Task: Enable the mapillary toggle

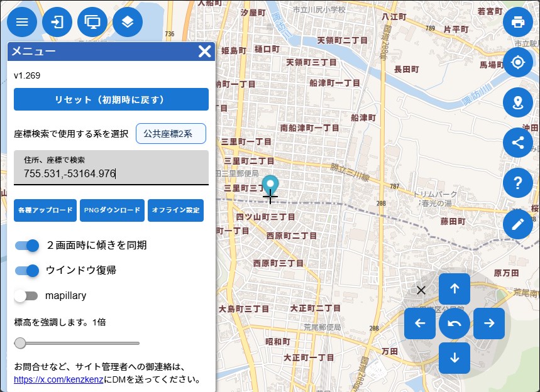Action: pyautogui.click(x=27, y=295)
